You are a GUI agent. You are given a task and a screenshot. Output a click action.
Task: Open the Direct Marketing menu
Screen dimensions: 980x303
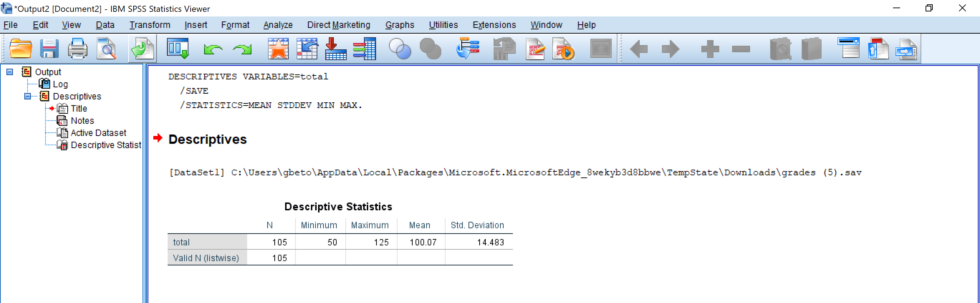(x=338, y=25)
